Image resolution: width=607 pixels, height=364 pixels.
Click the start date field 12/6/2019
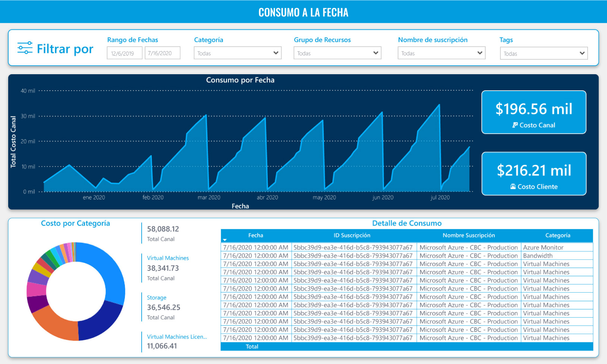pyautogui.click(x=125, y=53)
